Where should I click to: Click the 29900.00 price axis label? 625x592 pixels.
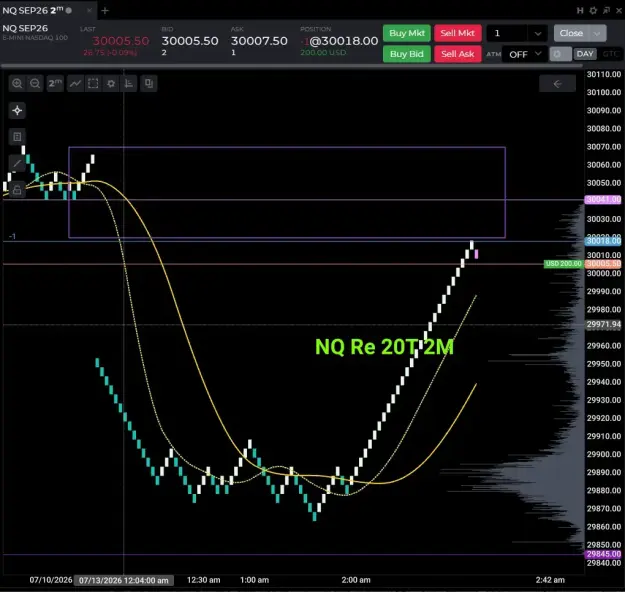click(x=603, y=454)
